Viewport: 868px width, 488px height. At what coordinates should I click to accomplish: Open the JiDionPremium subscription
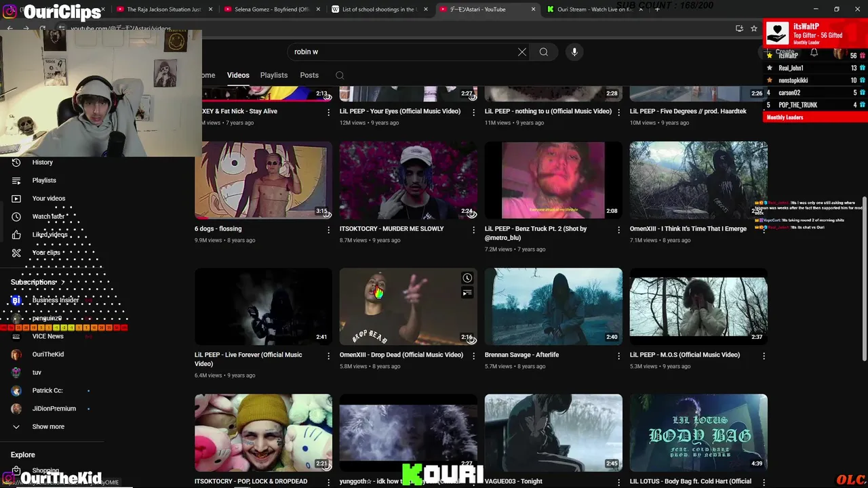click(54, 409)
